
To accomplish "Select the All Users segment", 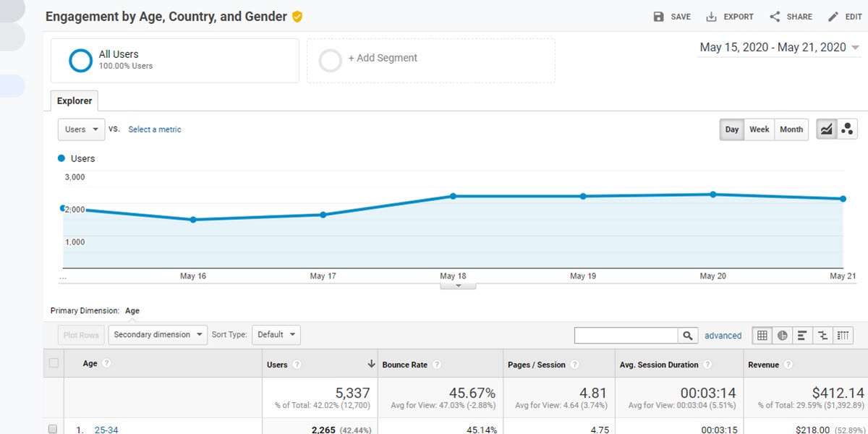I will 174,60.
